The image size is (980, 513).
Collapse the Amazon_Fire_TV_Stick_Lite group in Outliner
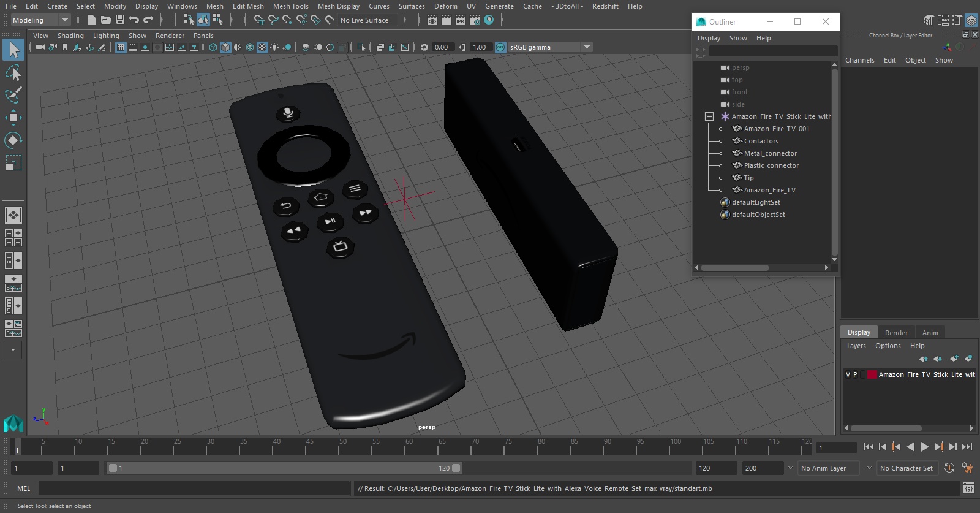tap(709, 116)
